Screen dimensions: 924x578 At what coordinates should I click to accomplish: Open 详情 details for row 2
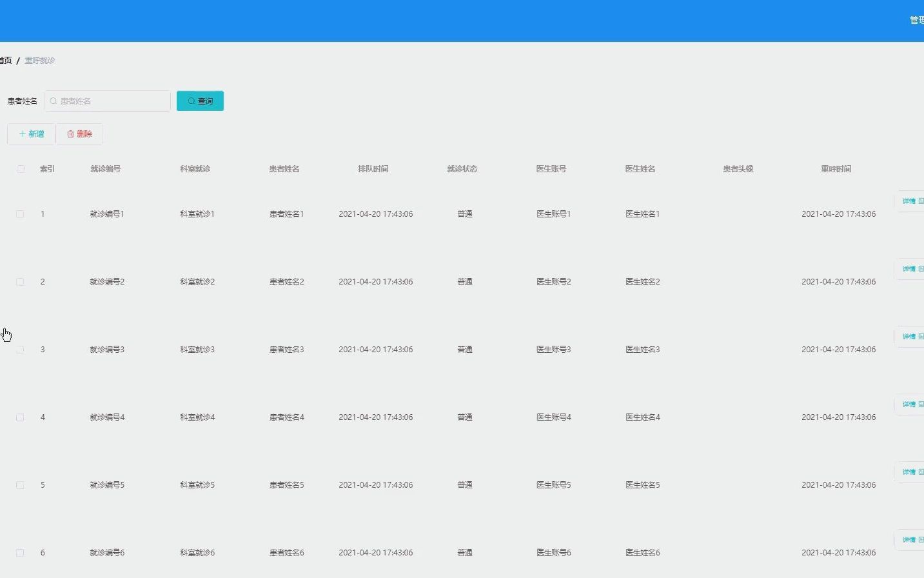[910, 269]
